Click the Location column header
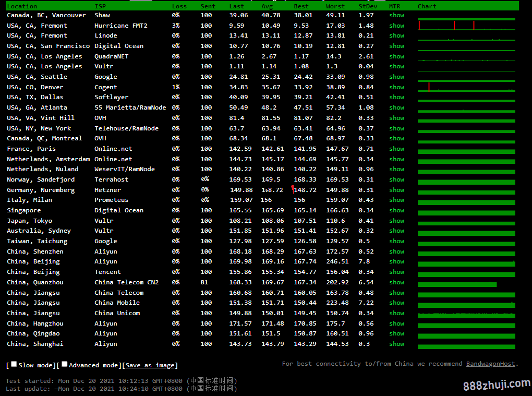Viewport: 532px width, 396px height. [x=22, y=6]
